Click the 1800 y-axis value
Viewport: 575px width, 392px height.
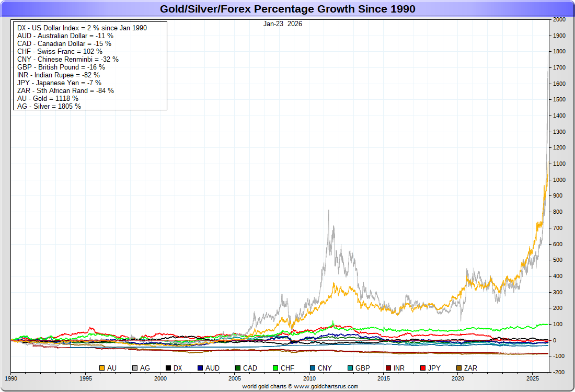coord(559,52)
